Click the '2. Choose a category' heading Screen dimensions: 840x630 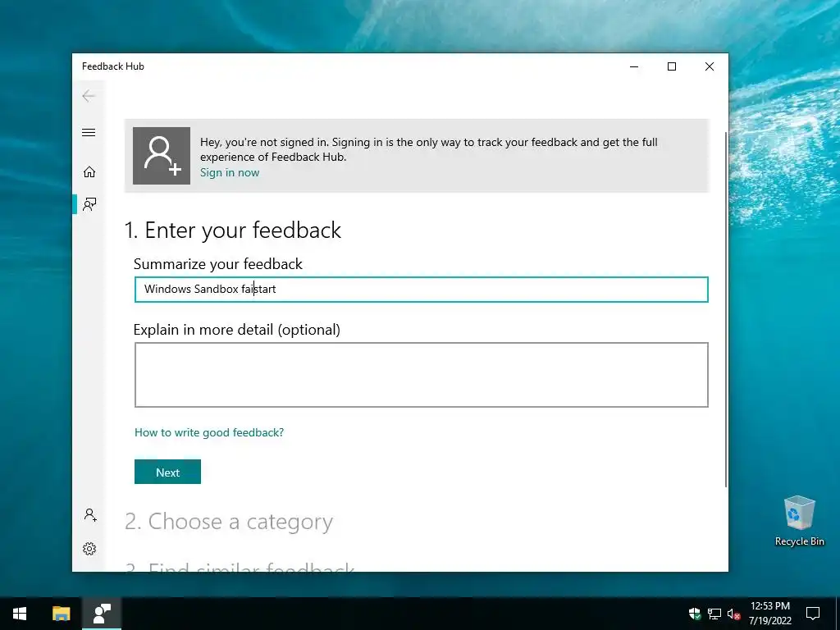229,521
